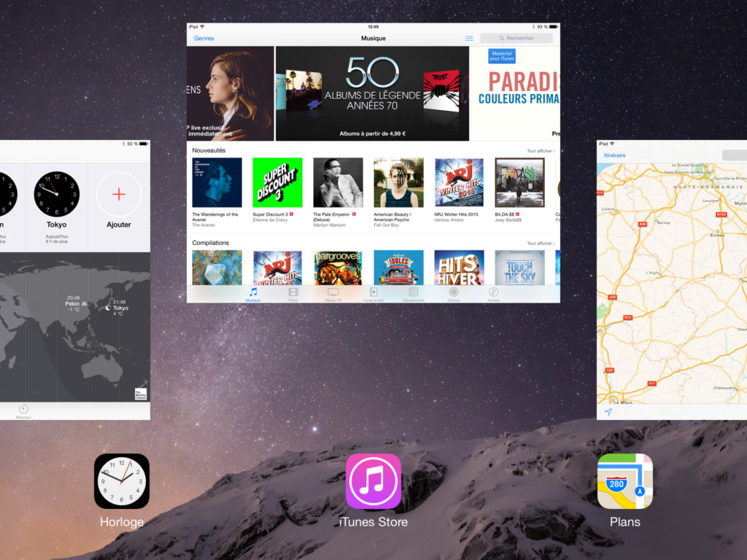Select the Tokyo clock face in Horloge
747x560 pixels.
pos(57,194)
